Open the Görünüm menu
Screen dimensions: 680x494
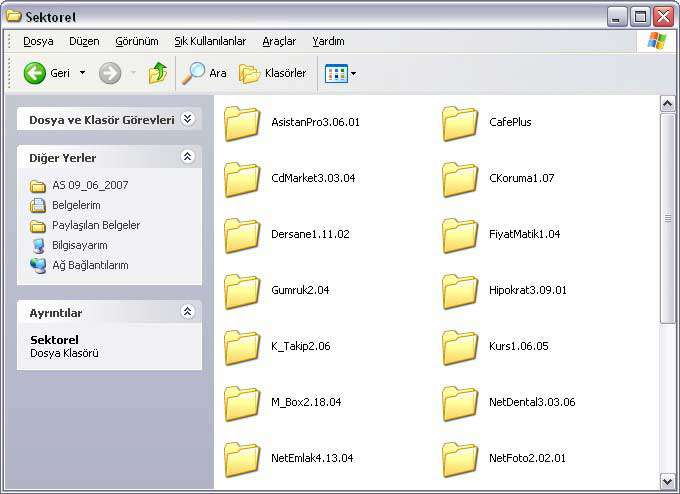tap(137, 41)
